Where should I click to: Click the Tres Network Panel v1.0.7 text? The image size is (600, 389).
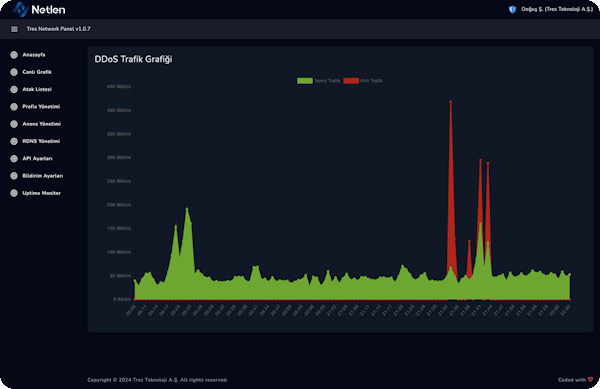(59, 29)
